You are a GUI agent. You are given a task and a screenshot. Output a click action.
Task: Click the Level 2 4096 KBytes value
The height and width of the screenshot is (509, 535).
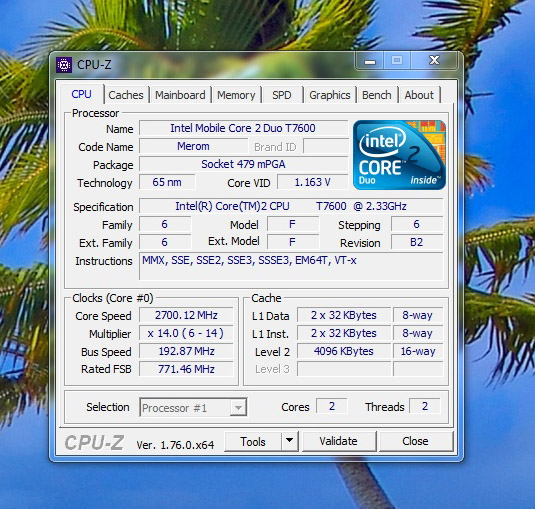[x=344, y=351]
